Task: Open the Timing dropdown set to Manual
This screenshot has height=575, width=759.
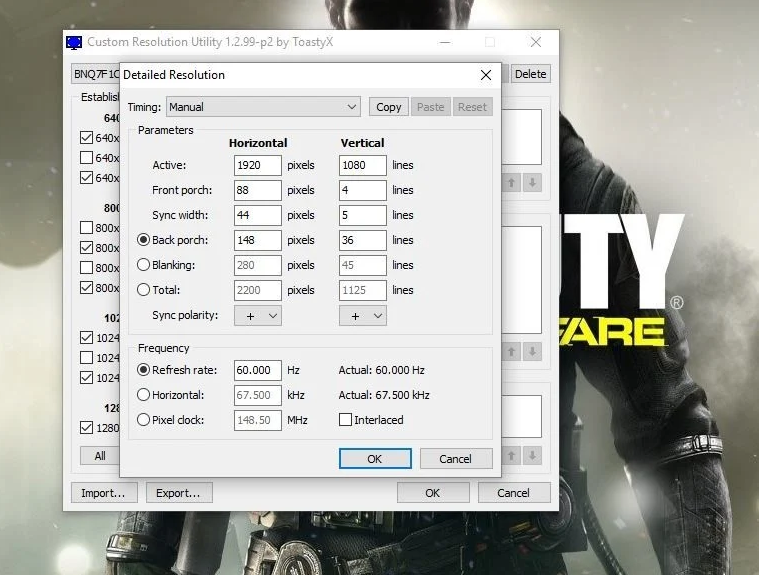Action: coord(263,107)
